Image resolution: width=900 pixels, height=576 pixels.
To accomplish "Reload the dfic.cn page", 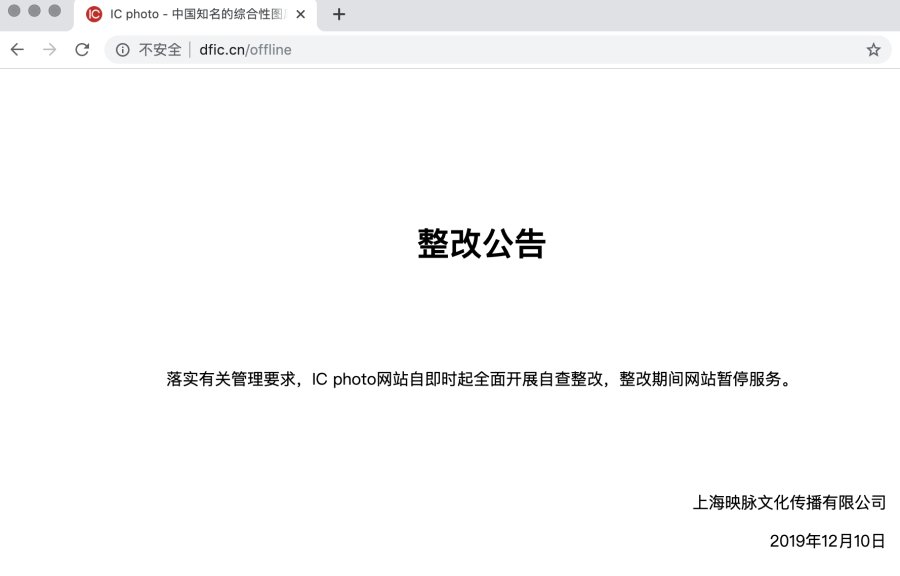I will (x=82, y=50).
